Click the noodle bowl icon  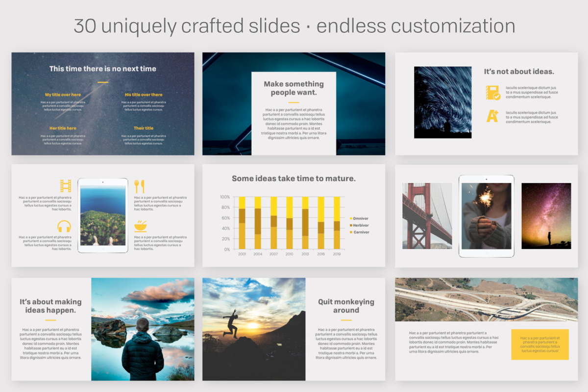pos(141,226)
